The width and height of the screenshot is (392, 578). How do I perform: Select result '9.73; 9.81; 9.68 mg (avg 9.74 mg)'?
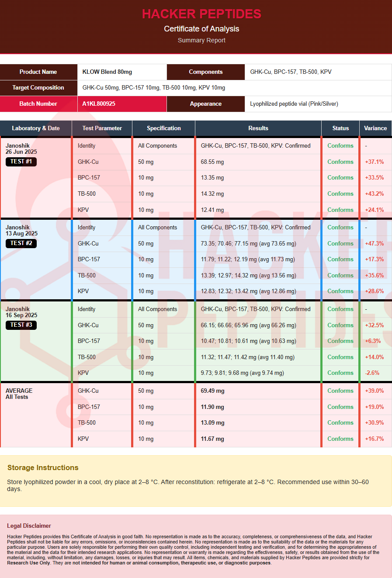[x=243, y=373]
